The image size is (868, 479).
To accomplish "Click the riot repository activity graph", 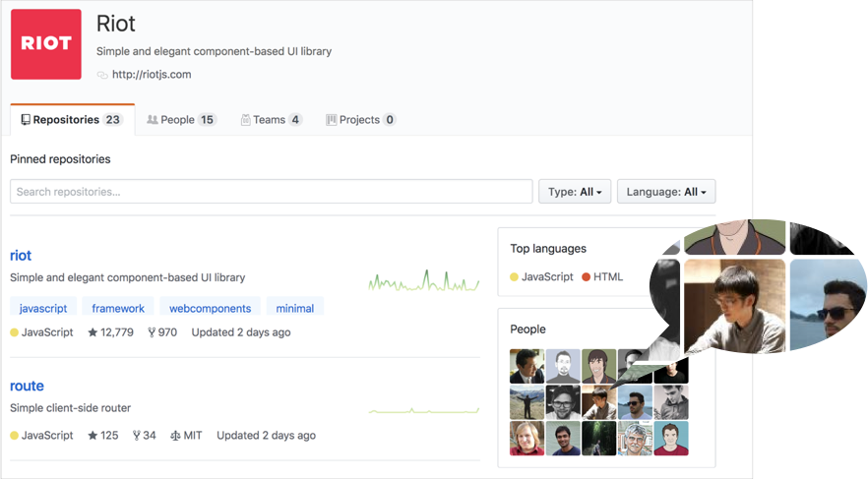I will click(x=423, y=281).
